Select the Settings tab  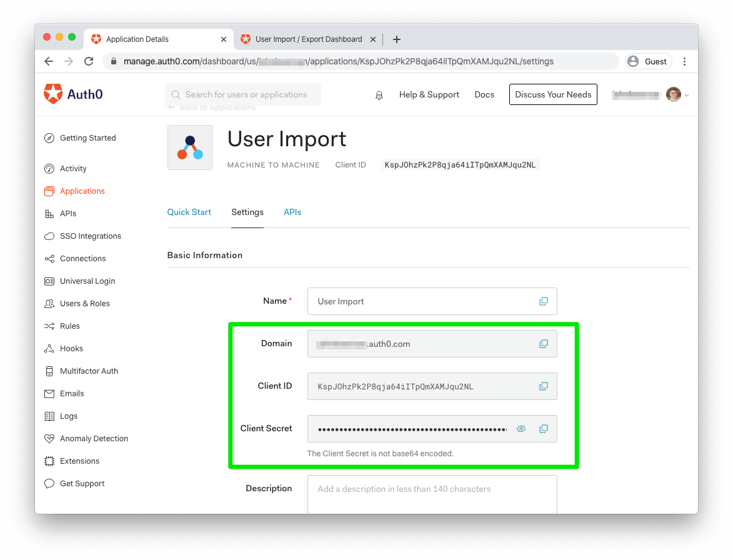point(247,212)
